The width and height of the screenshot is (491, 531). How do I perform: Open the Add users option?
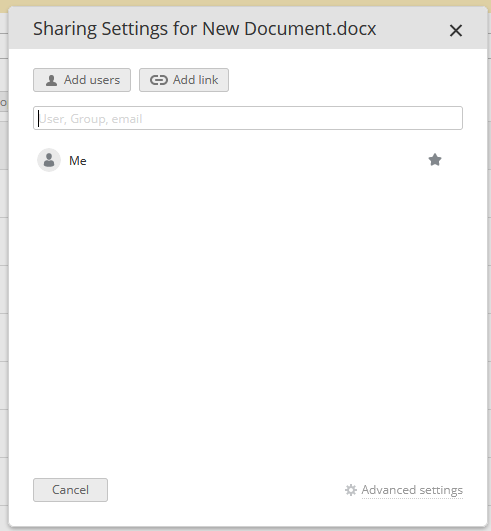(82, 80)
